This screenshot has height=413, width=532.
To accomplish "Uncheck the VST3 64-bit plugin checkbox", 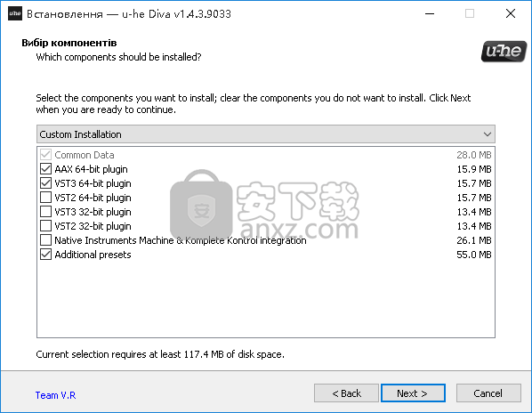I will point(45,183).
